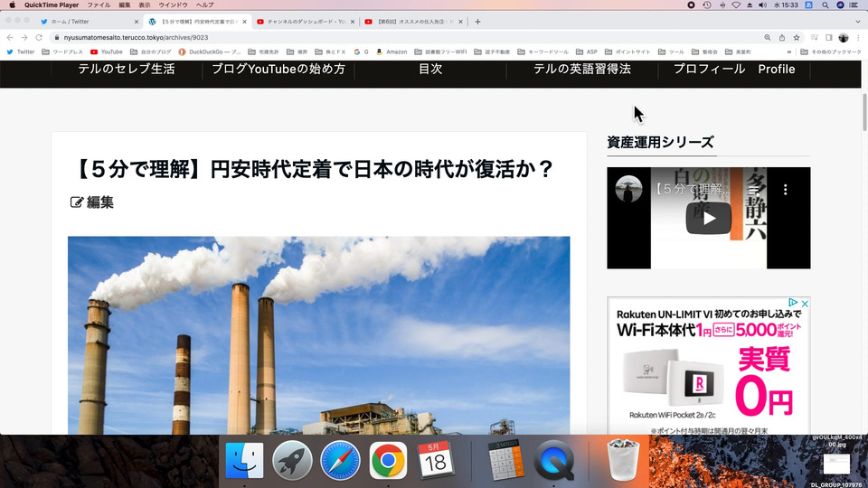The height and width of the screenshot is (488, 868).
Task: Open Finder from the Dock
Action: point(244,460)
